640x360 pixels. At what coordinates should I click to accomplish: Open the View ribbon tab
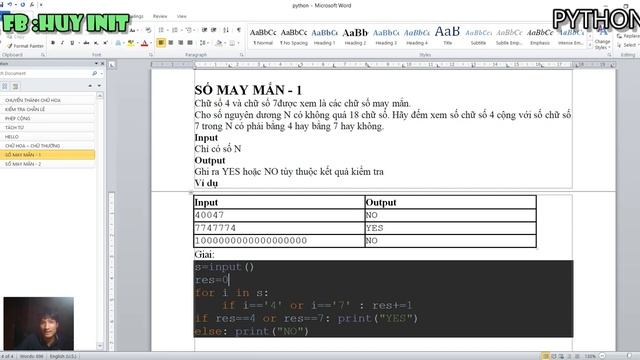pos(182,16)
